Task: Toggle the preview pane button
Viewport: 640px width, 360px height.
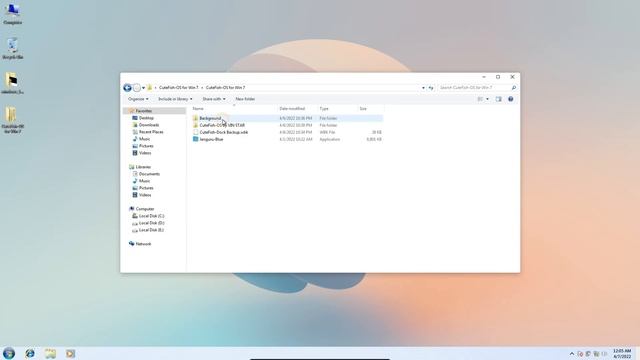Action: pyautogui.click(x=499, y=99)
